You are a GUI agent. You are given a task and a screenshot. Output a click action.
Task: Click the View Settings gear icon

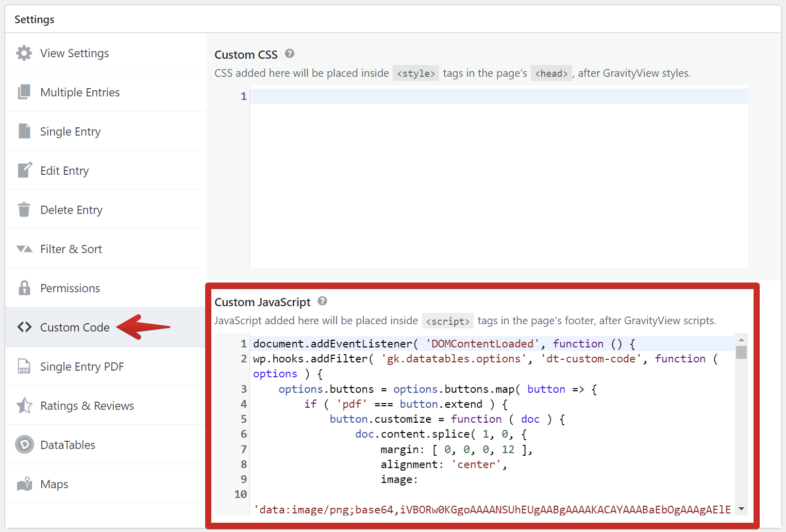click(x=24, y=53)
